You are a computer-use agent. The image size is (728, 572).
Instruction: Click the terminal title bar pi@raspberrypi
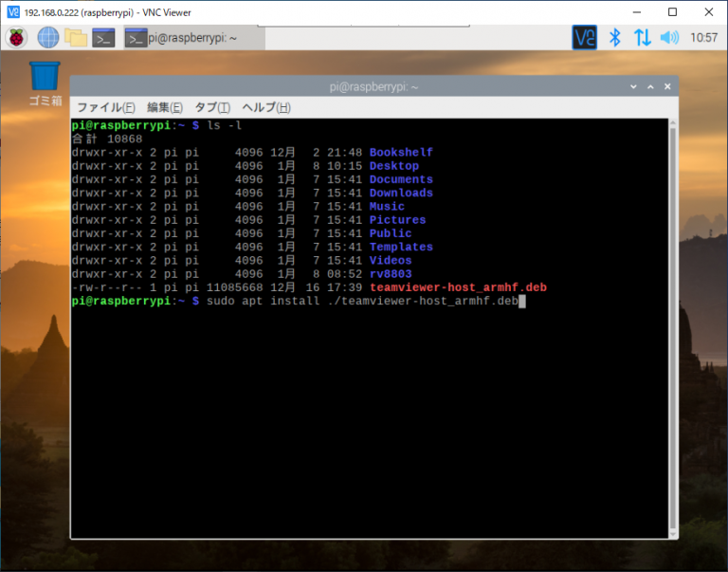[x=373, y=87]
